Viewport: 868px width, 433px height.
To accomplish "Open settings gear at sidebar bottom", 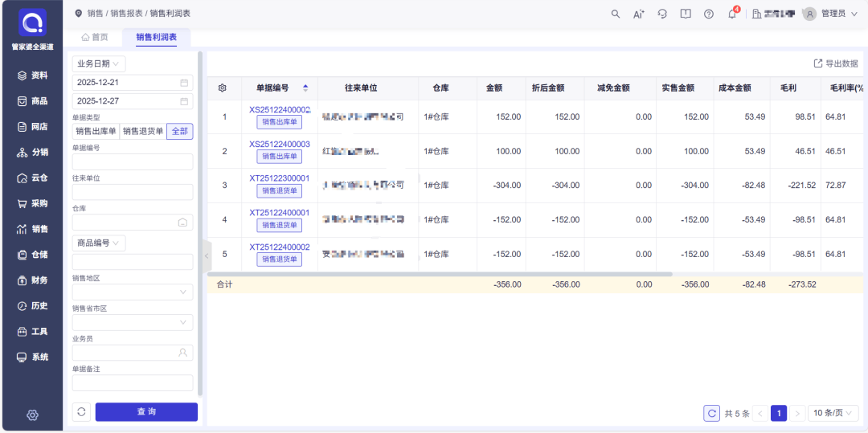I will (32, 415).
